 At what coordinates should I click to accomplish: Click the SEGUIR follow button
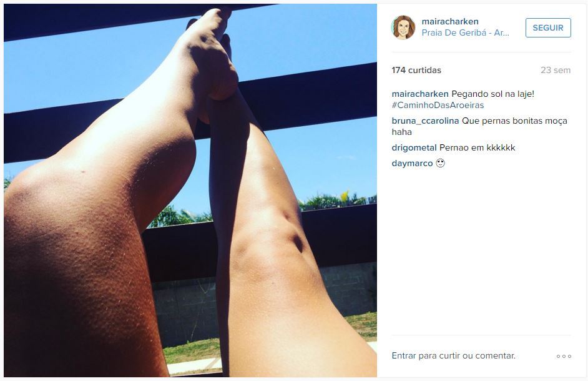click(548, 27)
